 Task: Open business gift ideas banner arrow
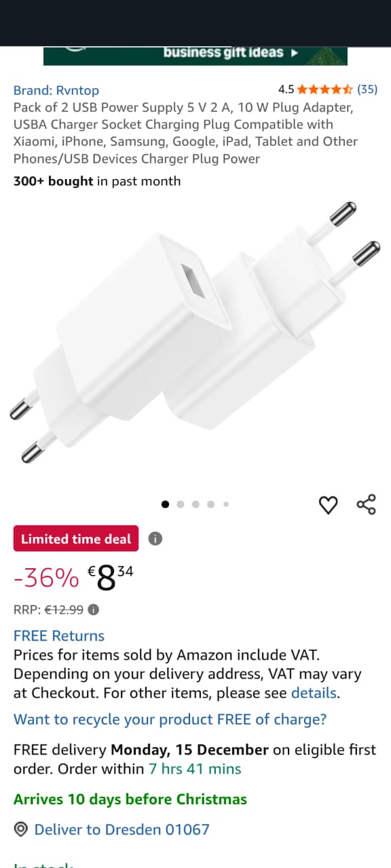coord(294,52)
